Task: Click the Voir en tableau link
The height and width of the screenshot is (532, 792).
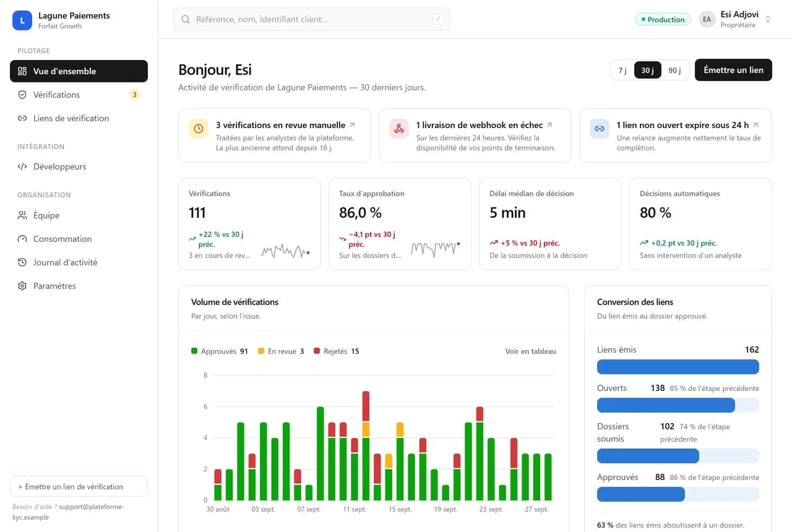Action: (531, 351)
